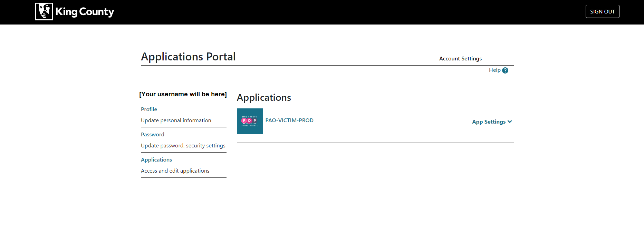The image size is (644, 252).
Task: Open Account Settings menu item
Action: pos(460,59)
